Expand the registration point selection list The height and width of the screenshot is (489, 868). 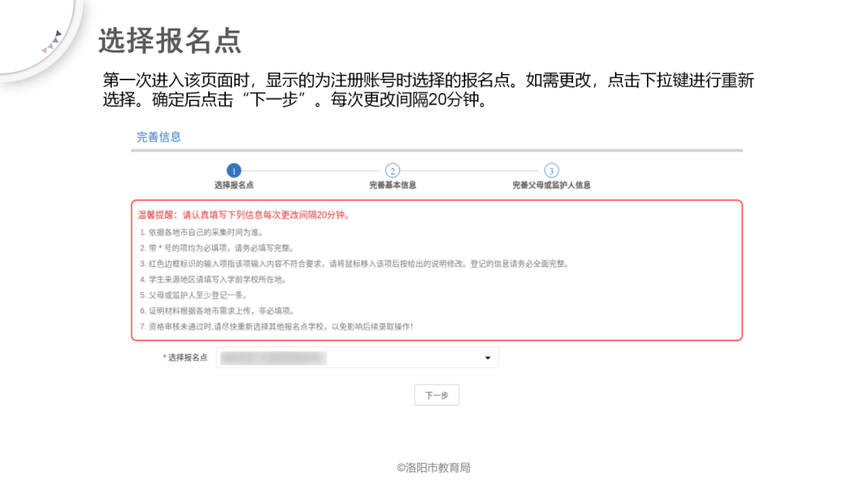pyautogui.click(x=487, y=357)
